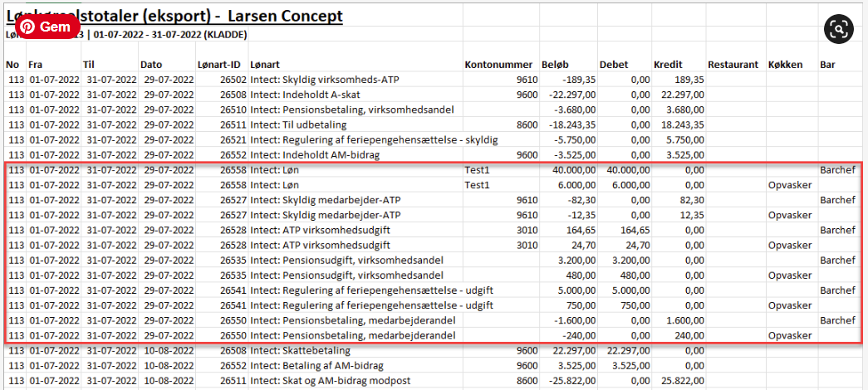Select the Debet cell 750,00

[635, 305]
